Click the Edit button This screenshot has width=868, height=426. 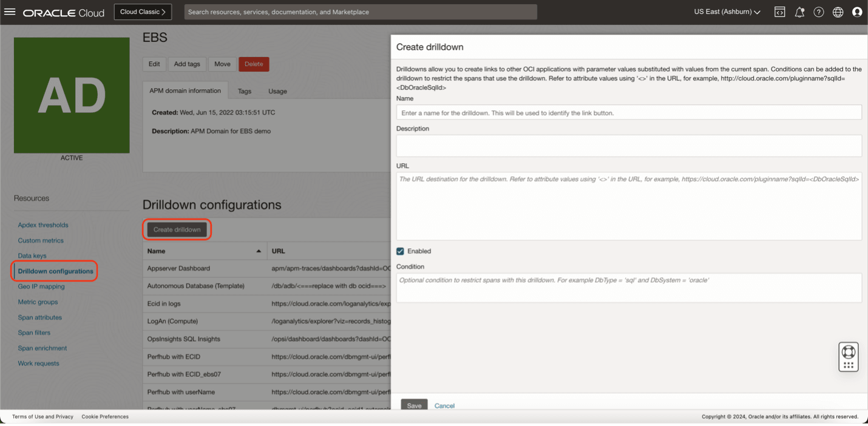click(154, 64)
